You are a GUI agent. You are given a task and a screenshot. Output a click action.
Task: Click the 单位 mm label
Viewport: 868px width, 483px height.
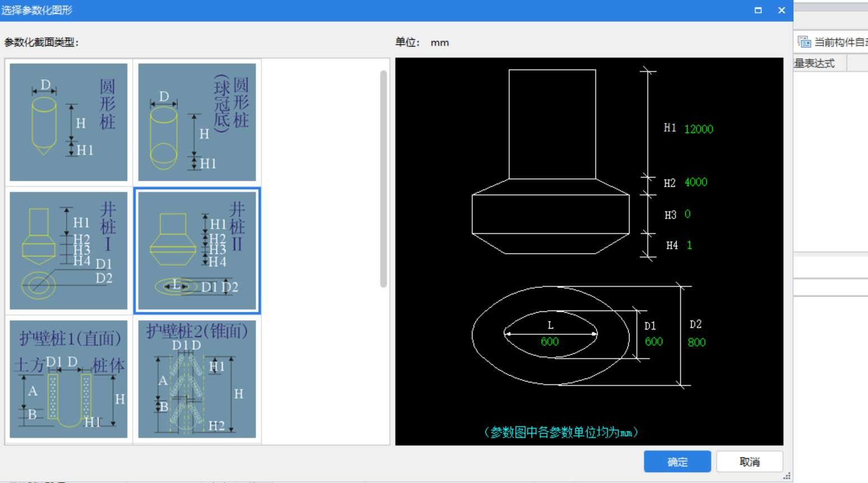(422, 43)
